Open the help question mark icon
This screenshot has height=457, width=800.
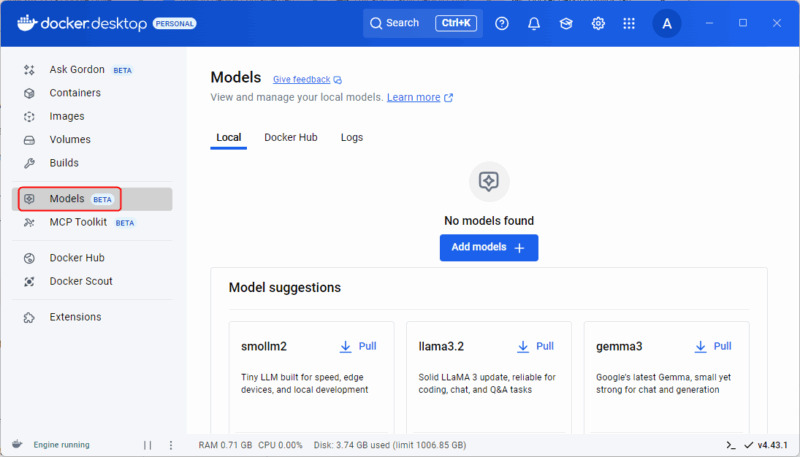tap(502, 23)
